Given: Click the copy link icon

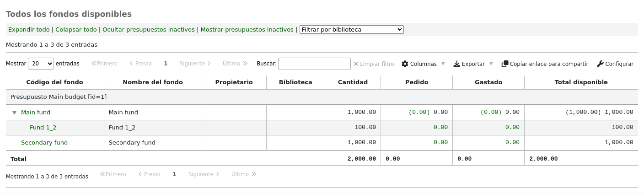Looking at the screenshot, I should pos(505,64).
